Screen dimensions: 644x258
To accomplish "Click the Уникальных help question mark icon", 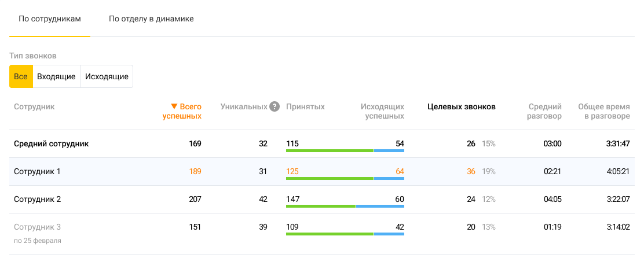I will pos(275,107).
